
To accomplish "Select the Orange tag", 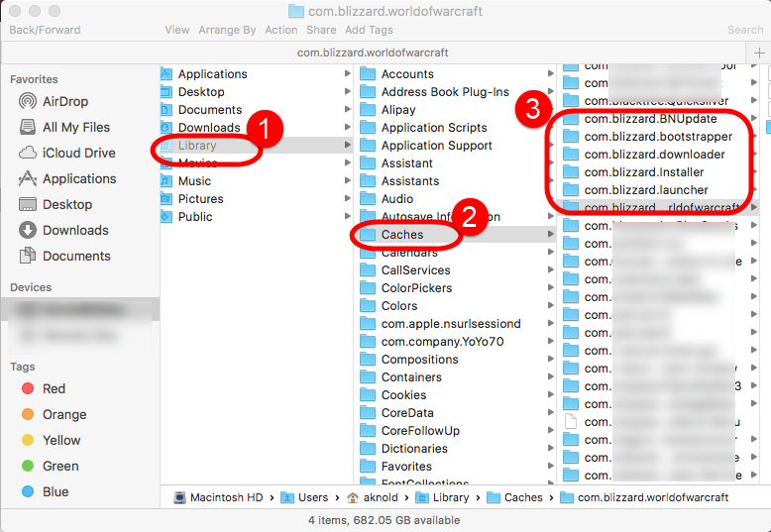I will click(55, 414).
